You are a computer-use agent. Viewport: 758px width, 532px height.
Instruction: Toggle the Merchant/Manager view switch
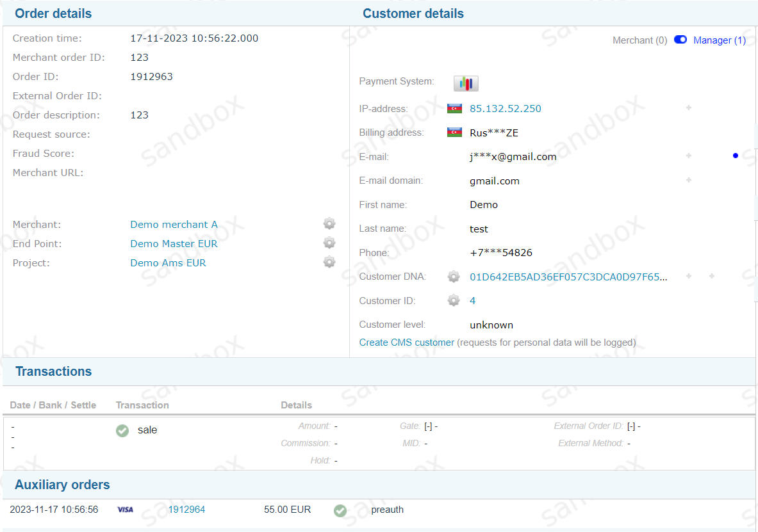[680, 40]
